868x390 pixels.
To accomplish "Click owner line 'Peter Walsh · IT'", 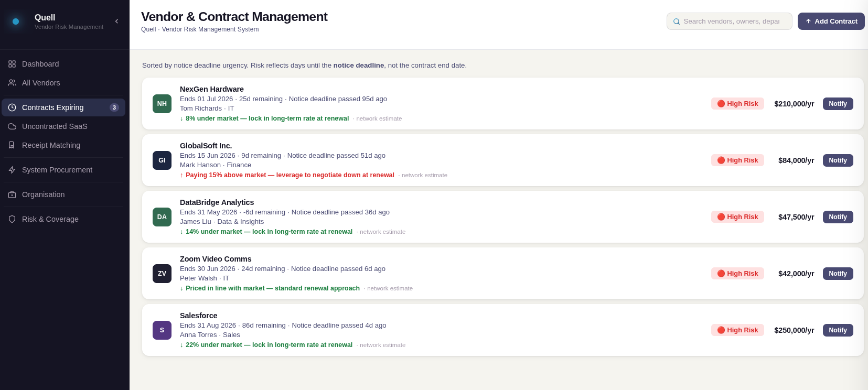I will (205, 278).
